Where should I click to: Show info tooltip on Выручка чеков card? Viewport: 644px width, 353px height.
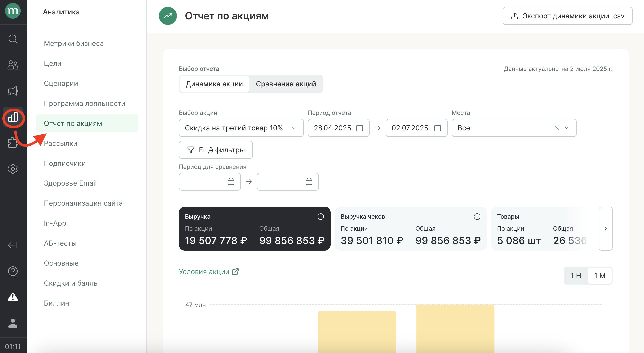477,217
